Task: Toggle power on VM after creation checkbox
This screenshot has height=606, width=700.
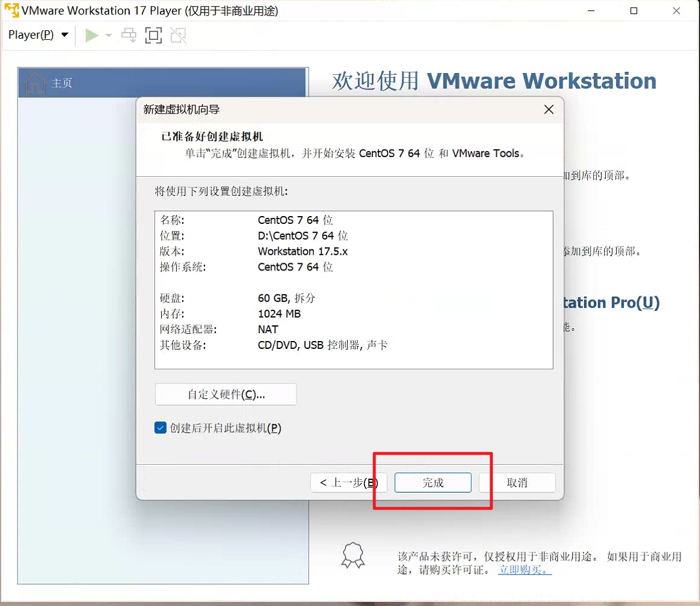Action: (x=161, y=428)
